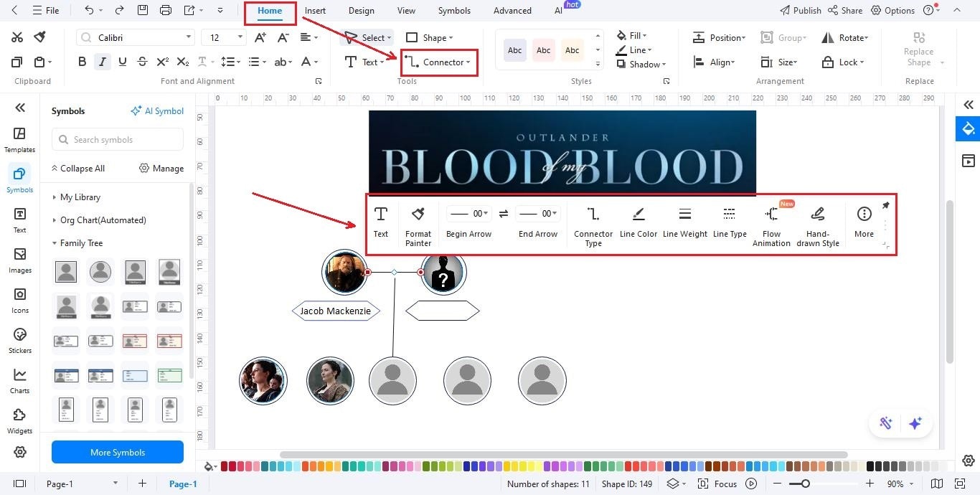
Task: Click the Format Painter brush in Clipboard
Action: click(x=40, y=37)
